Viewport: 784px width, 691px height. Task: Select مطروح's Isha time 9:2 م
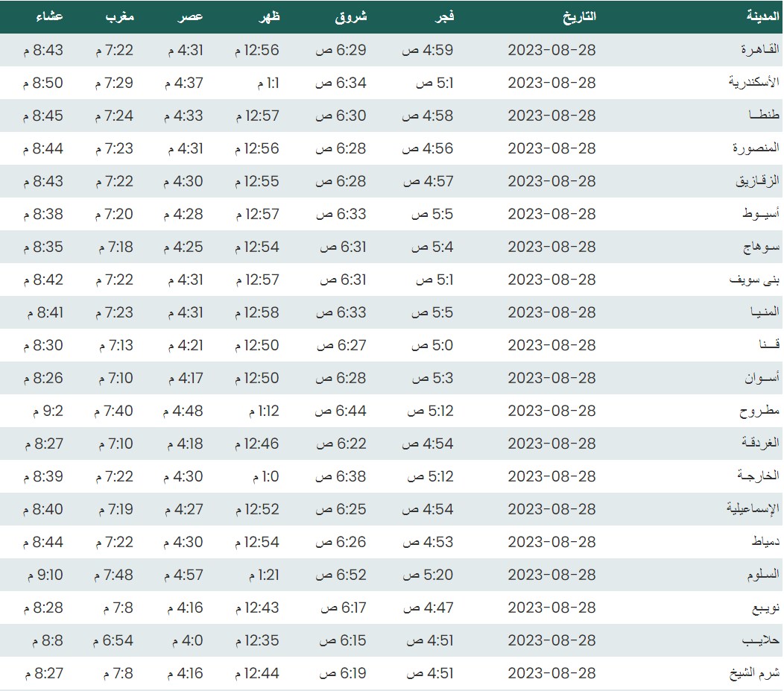(x=47, y=411)
